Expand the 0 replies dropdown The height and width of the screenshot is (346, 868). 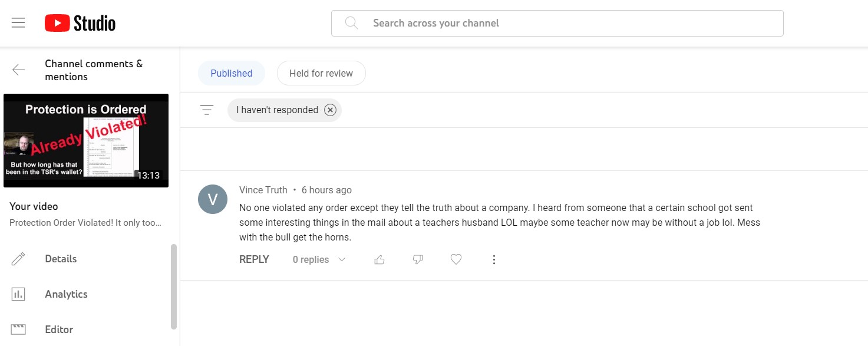click(319, 259)
